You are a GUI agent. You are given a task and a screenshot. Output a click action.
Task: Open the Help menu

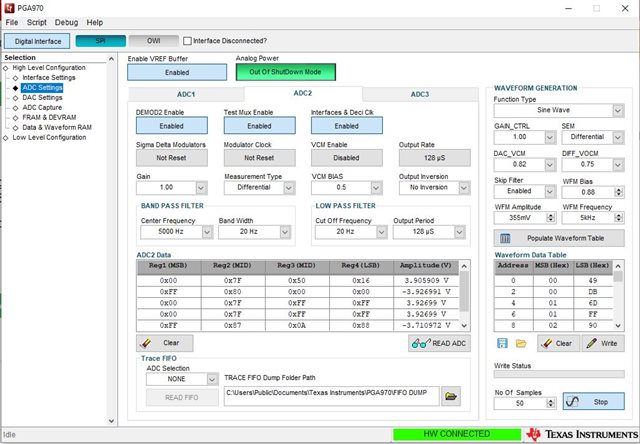click(x=95, y=22)
